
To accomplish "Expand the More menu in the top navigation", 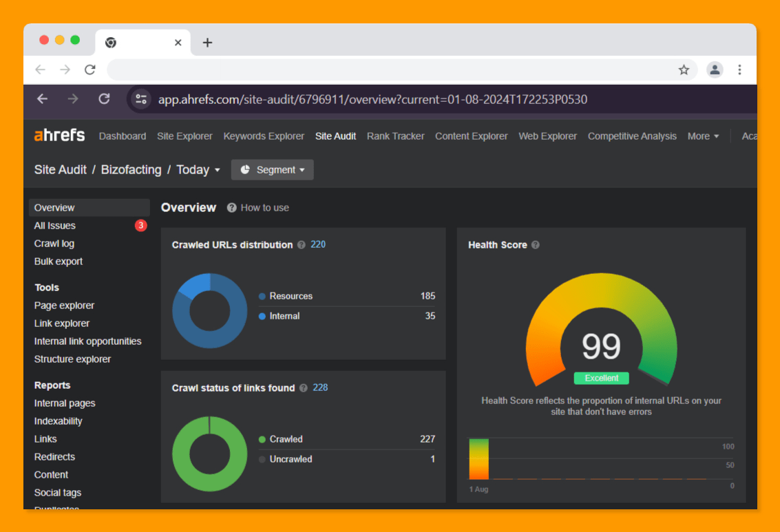I will (703, 136).
